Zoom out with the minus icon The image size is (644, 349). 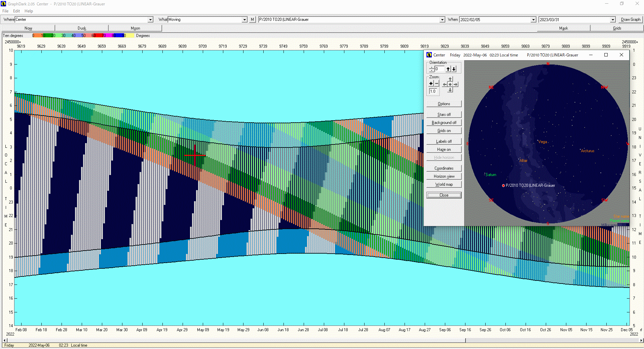click(437, 84)
